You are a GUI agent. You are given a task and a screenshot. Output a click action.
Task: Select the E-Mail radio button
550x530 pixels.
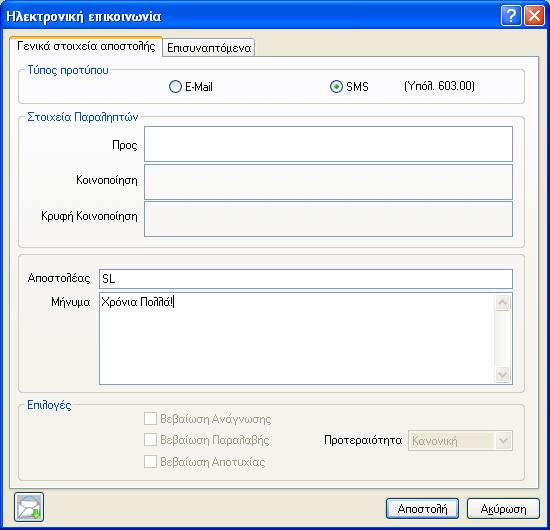point(175,87)
